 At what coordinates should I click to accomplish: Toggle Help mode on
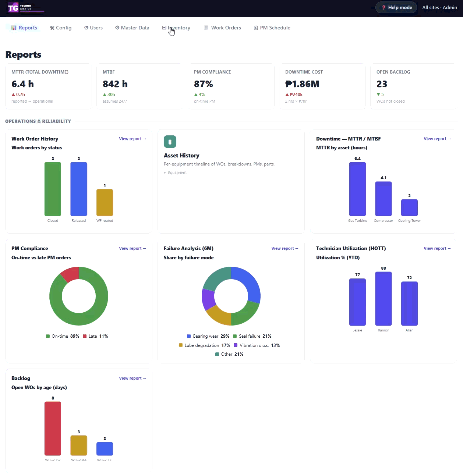point(396,7)
